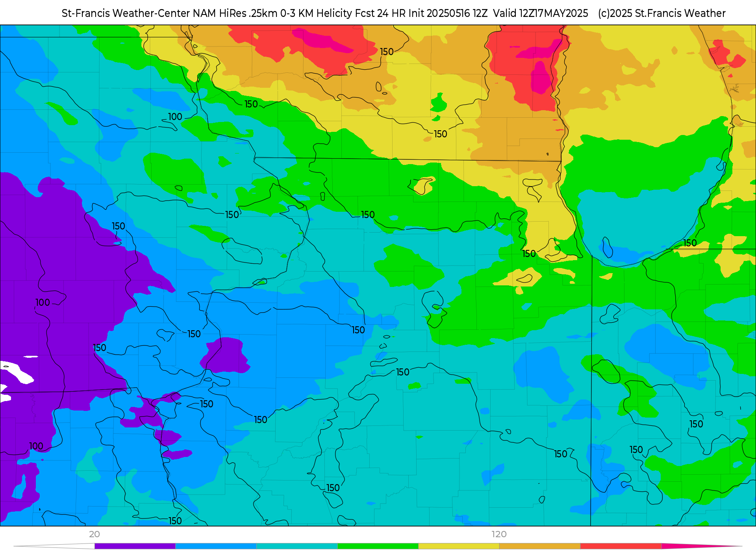
Task: Click the "120" legend scale label
Action: 499,534
